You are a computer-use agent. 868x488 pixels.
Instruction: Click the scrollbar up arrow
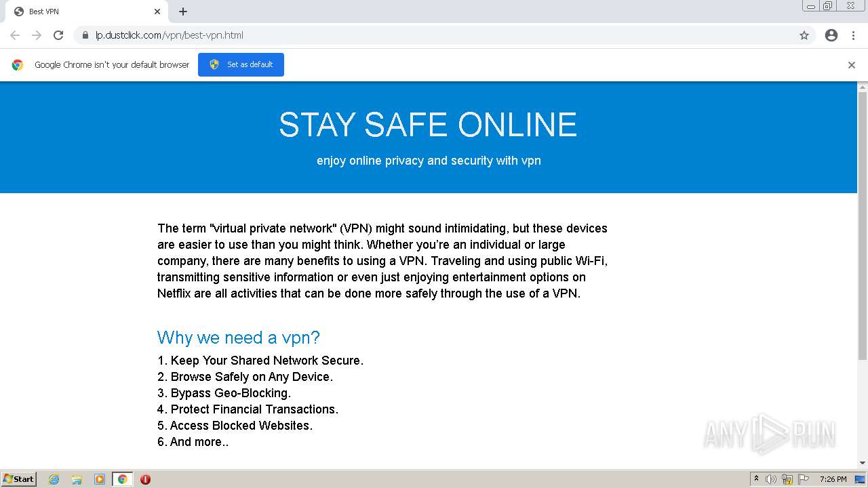pos(863,87)
